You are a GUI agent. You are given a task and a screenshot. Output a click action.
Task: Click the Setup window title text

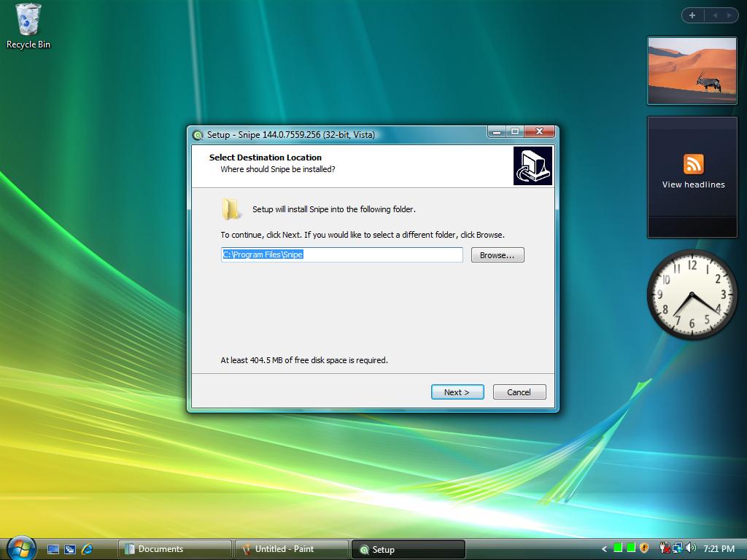click(x=291, y=135)
